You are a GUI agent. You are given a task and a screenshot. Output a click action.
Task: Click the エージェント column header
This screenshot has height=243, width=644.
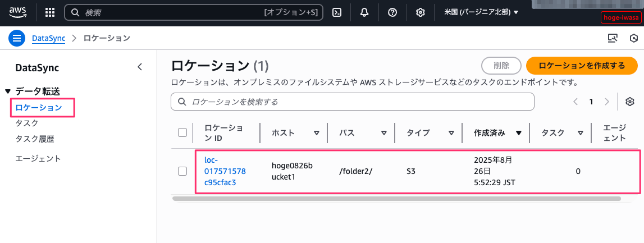coord(614,132)
